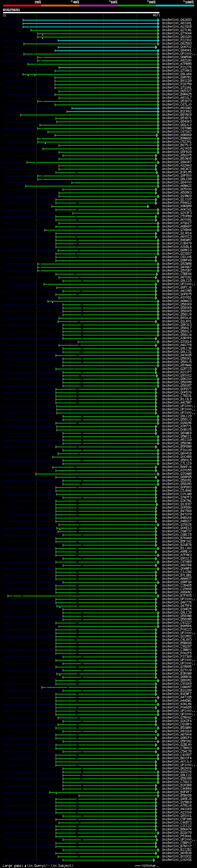The width and height of the screenshot is (197, 868).
Task: Click the UniRef100_Q84UK3 label
Action: 177,121
